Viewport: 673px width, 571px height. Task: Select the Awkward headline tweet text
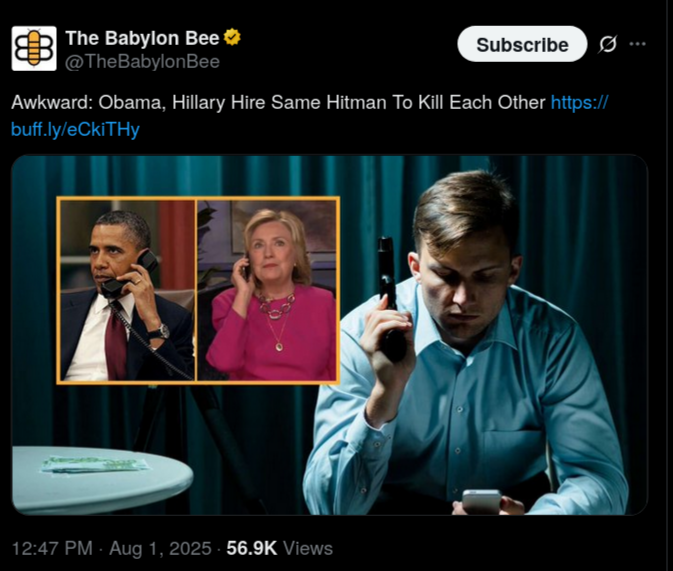click(281, 103)
